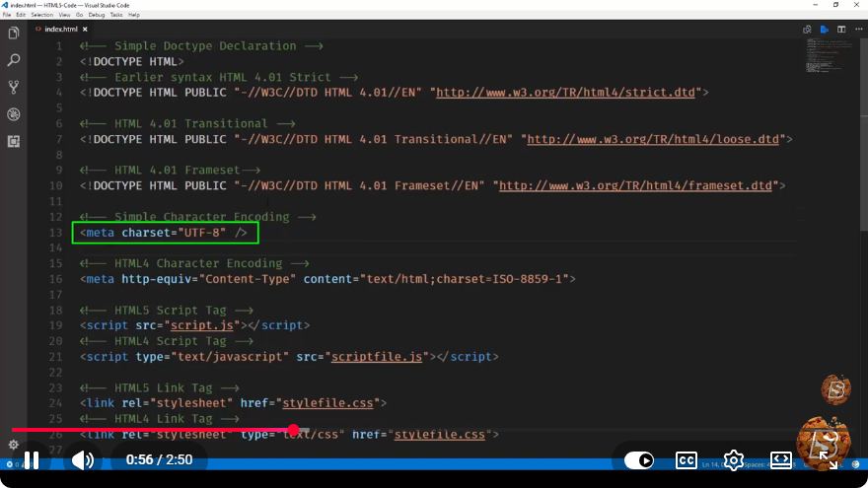Screen dimensions: 868x488
Task: Open the Extensions icon in activity bar
Action: [13, 141]
